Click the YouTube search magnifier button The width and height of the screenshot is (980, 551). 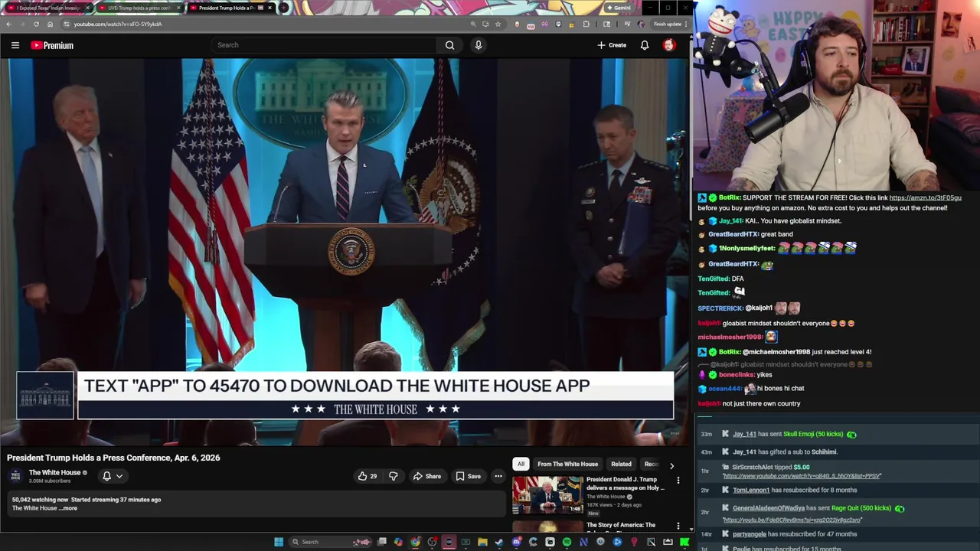(x=449, y=45)
